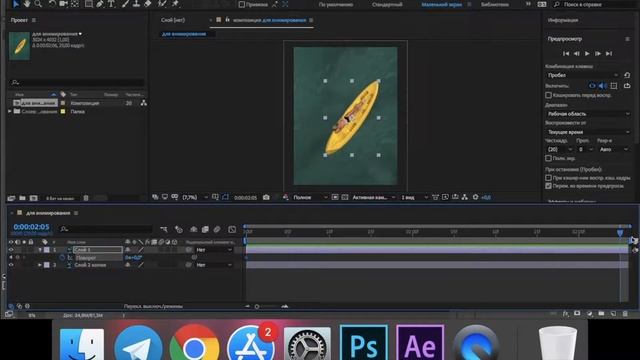This screenshot has height=360, width=640.
Task: Select the Puppet Pin tool
Action: (x=176, y=4)
